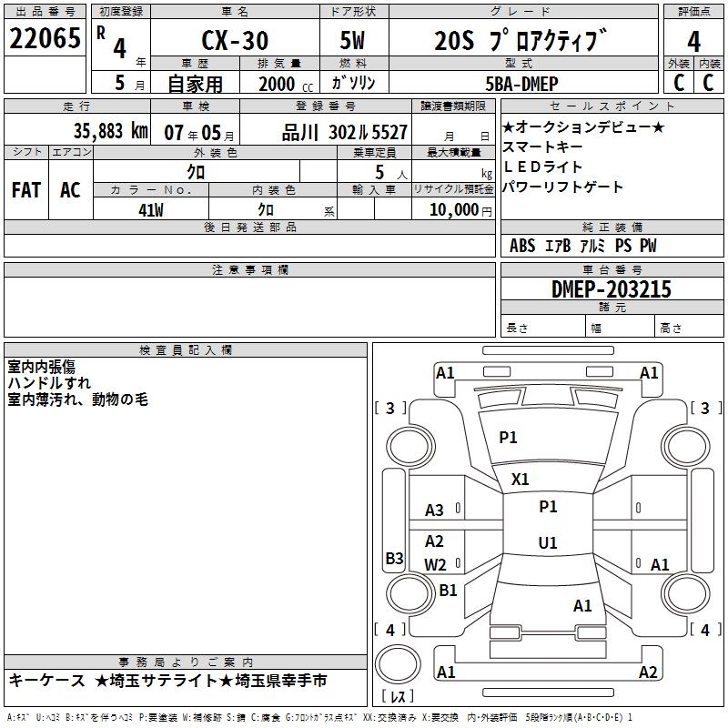Click the [レス] spare tire label

tap(398, 696)
